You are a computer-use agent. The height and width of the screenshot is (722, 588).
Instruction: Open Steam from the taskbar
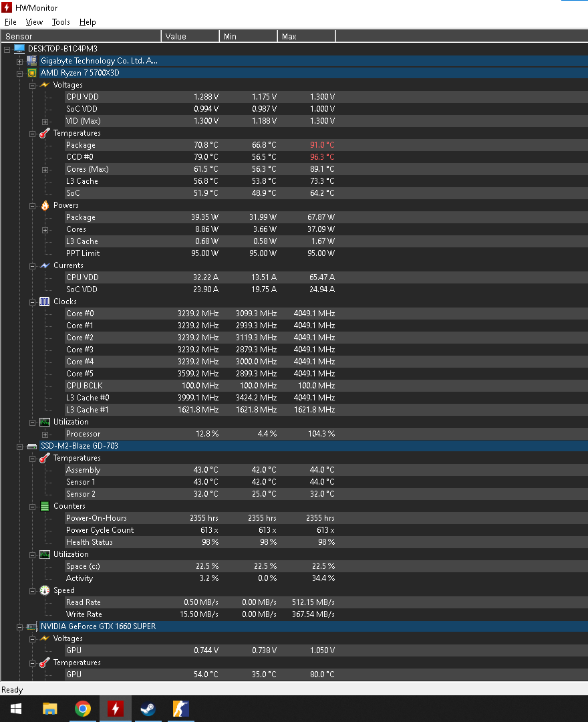pyautogui.click(x=148, y=709)
